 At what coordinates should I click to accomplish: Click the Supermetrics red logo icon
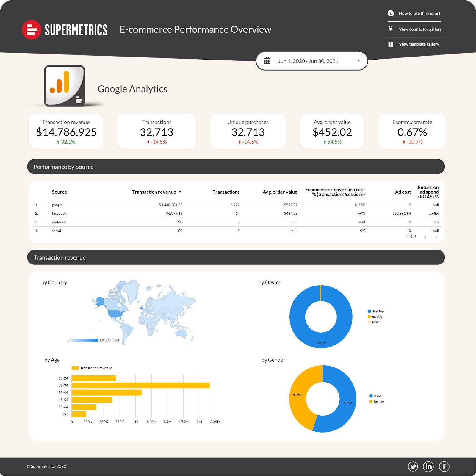pos(31,29)
